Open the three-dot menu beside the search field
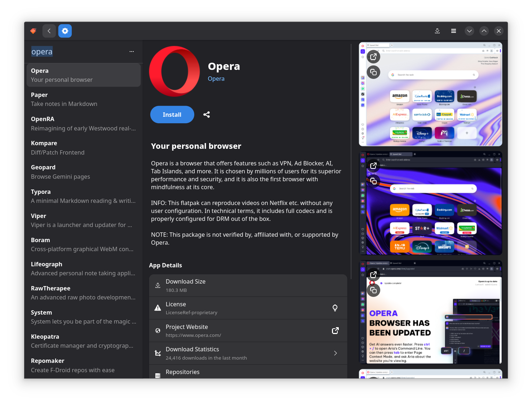The image size is (532, 405). (x=132, y=52)
